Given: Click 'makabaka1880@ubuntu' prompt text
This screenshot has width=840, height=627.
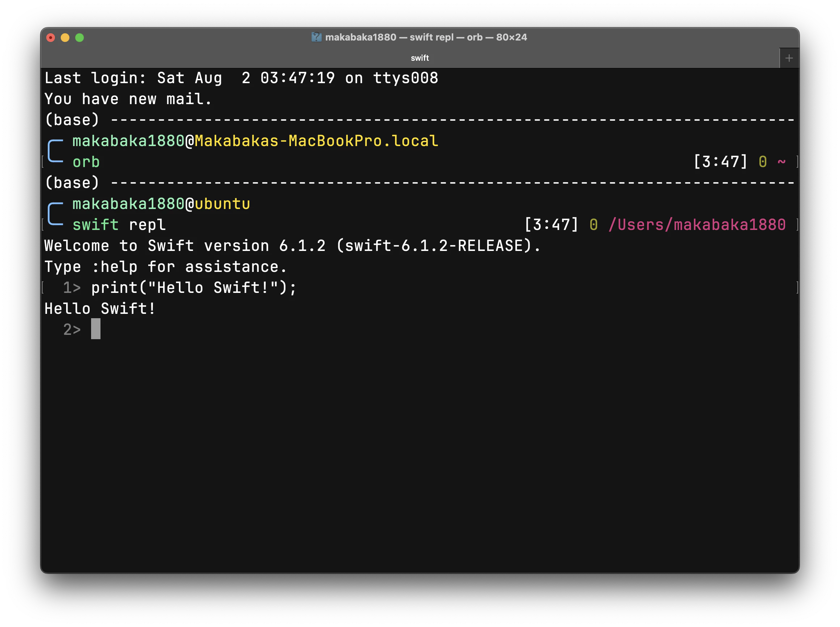Looking at the screenshot, I should pyautogui.click(x=161, y=204).
